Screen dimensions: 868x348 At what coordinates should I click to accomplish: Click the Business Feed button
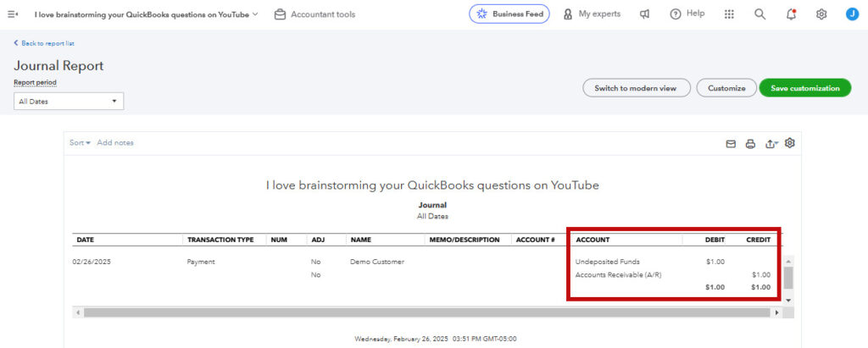tap(509, 14)
